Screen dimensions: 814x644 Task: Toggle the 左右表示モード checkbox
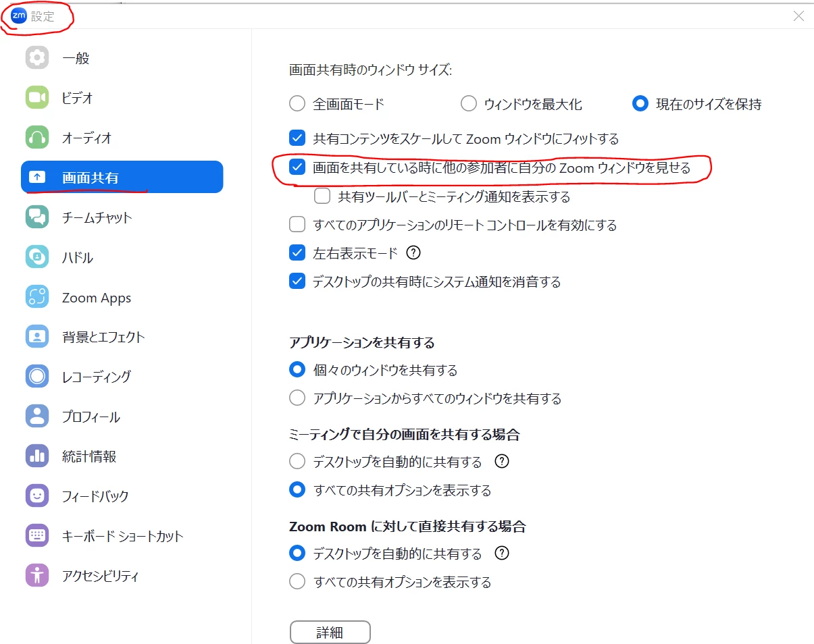point(297,252)
